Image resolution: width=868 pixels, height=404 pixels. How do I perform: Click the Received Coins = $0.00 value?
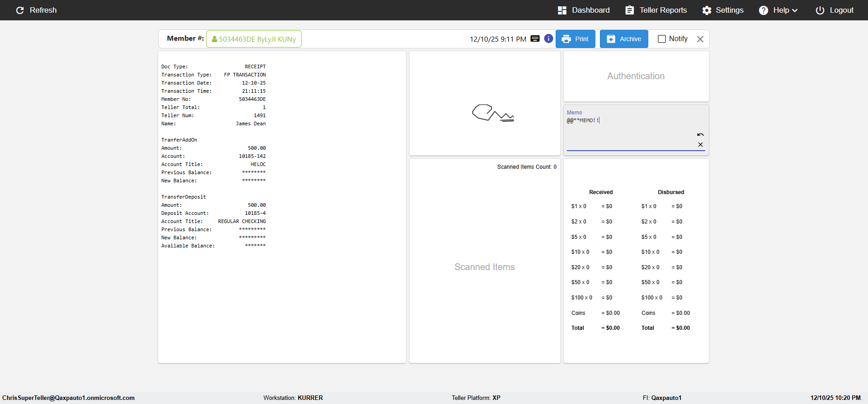tap(610, 313)
